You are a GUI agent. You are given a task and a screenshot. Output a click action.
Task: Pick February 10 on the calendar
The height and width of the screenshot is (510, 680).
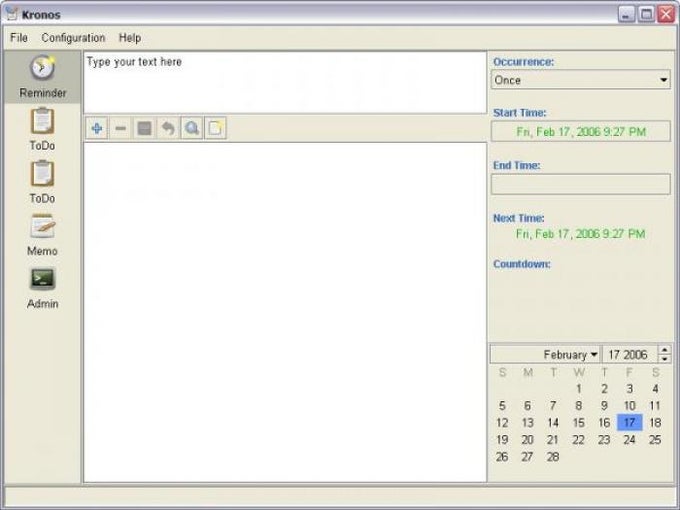pos(630,405)
